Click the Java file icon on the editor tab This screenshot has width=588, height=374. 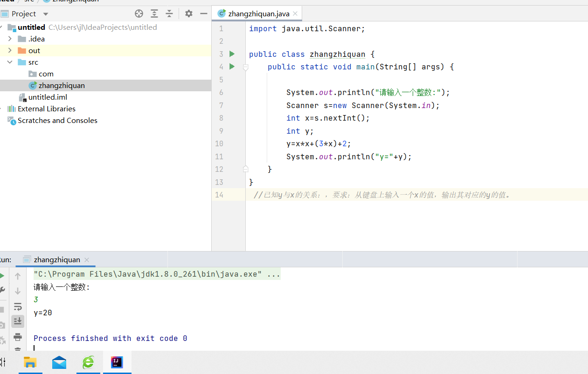(222, 14)
